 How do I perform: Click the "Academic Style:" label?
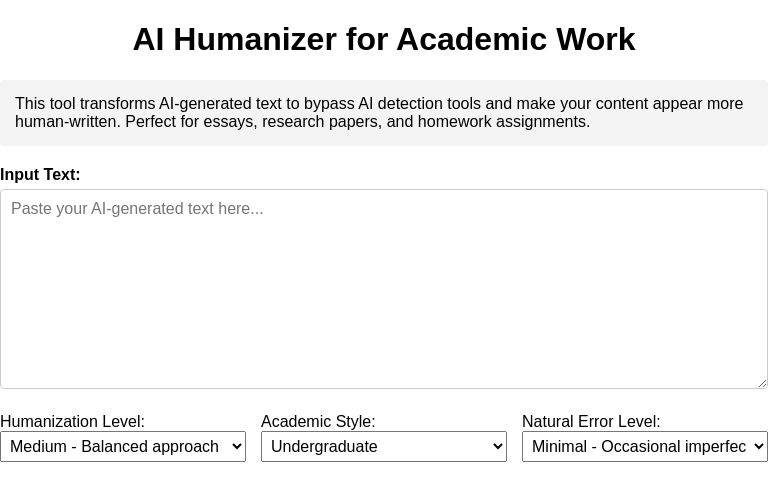pos(318,422)
